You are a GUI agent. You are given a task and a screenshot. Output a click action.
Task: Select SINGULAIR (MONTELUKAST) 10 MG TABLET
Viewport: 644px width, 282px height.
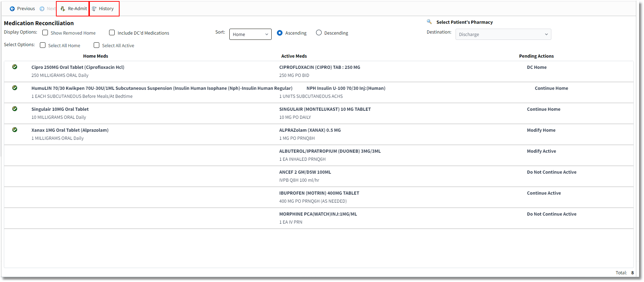(325, 109)
